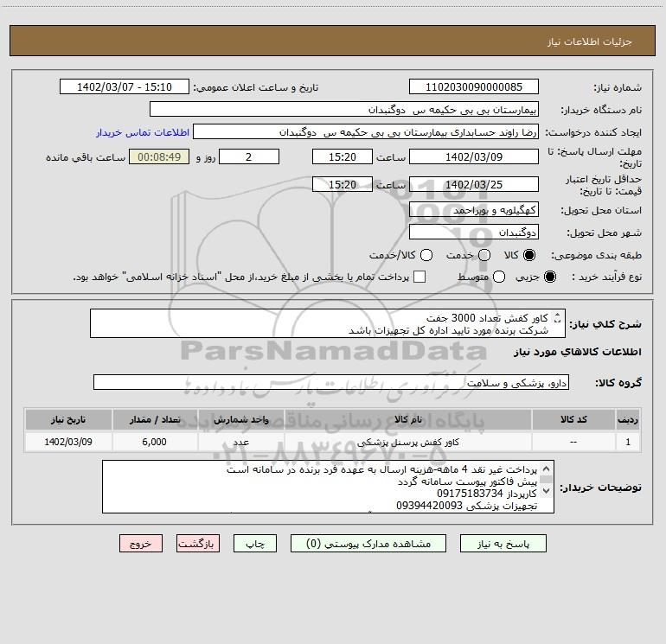
Task: Click the چاپ print button
Action: point(255,544)
